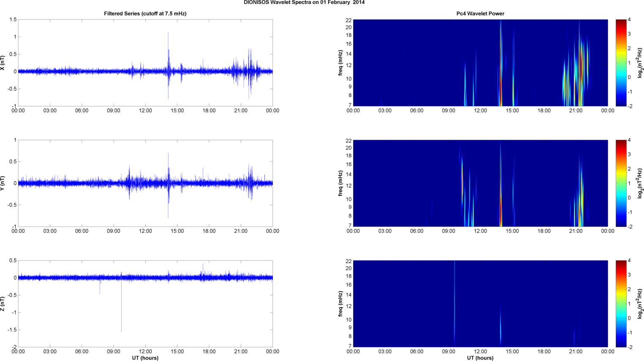This screenshot has height=361, width=644.
Task: Click the X component filtered time series plot
Action: (145, 63)
